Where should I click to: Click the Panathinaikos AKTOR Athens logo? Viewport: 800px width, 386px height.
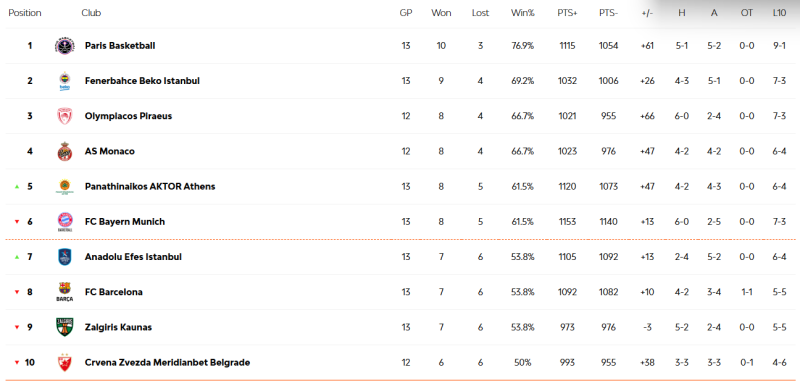(x=65, y=187)
